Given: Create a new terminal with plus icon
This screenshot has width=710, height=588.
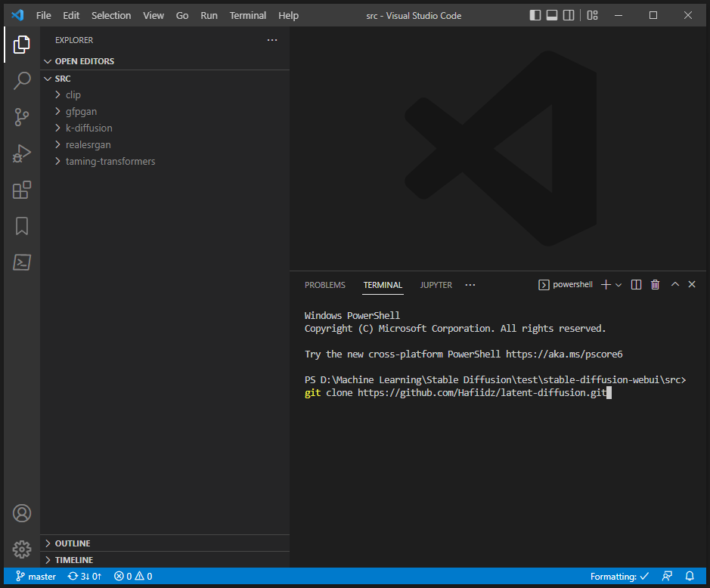Looking at the screenshot, I should click(606, 284).
